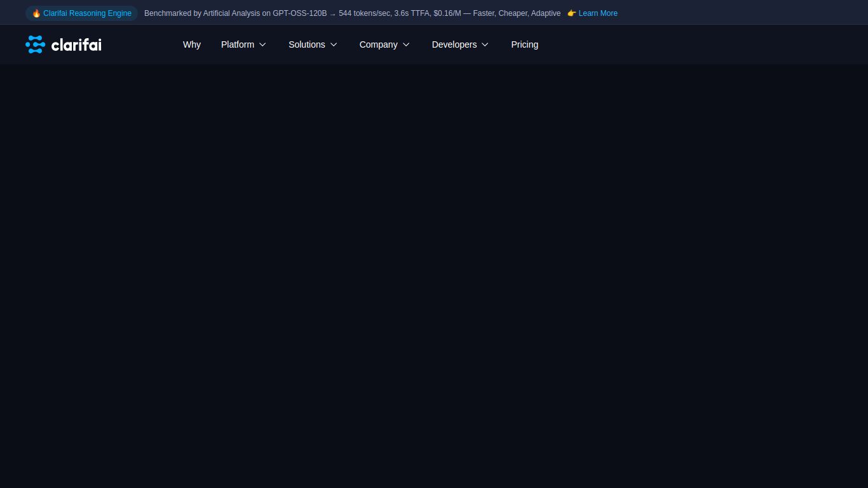Select the Why menu item
The width and height of the screenshot is (868, 488).
[191, 44]
